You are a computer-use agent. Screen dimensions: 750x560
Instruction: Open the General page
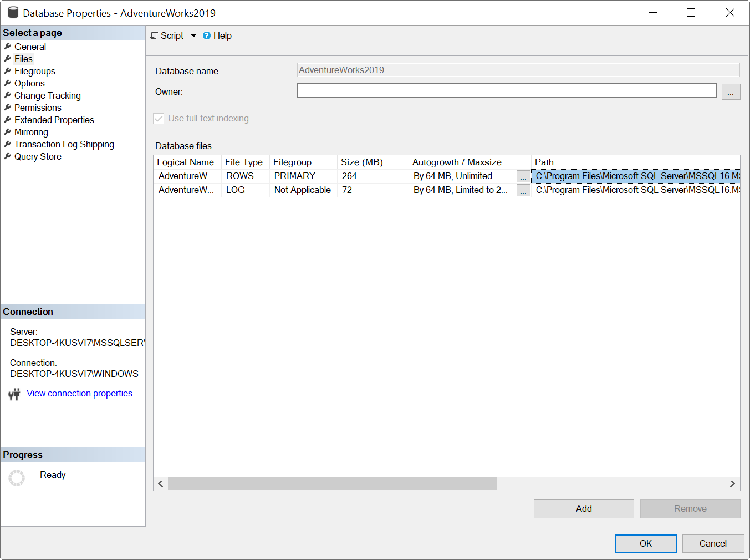tap(30, 47)
